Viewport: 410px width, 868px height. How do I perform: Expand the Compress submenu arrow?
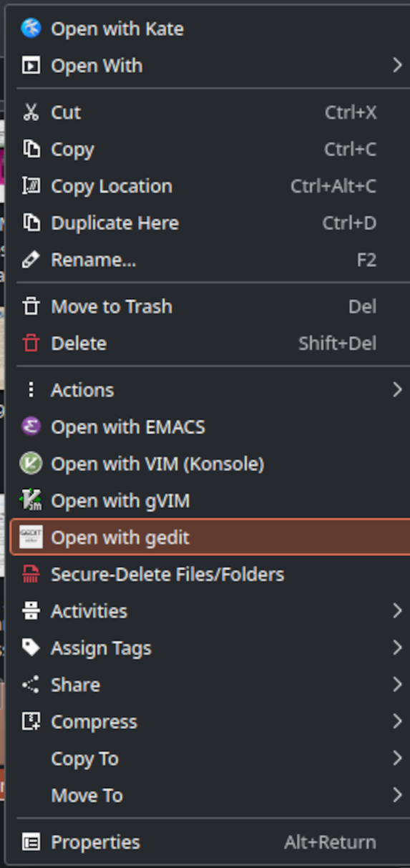[x=397, y=722]
